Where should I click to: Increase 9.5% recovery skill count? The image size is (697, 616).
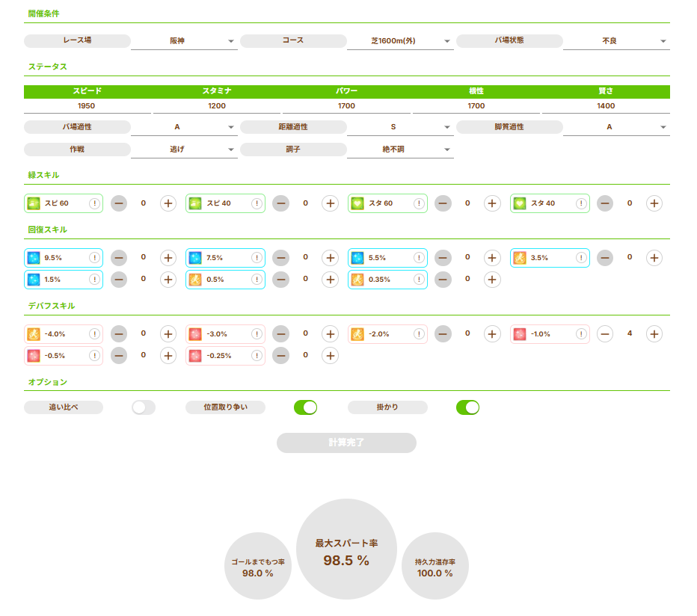tap(168, 258)
